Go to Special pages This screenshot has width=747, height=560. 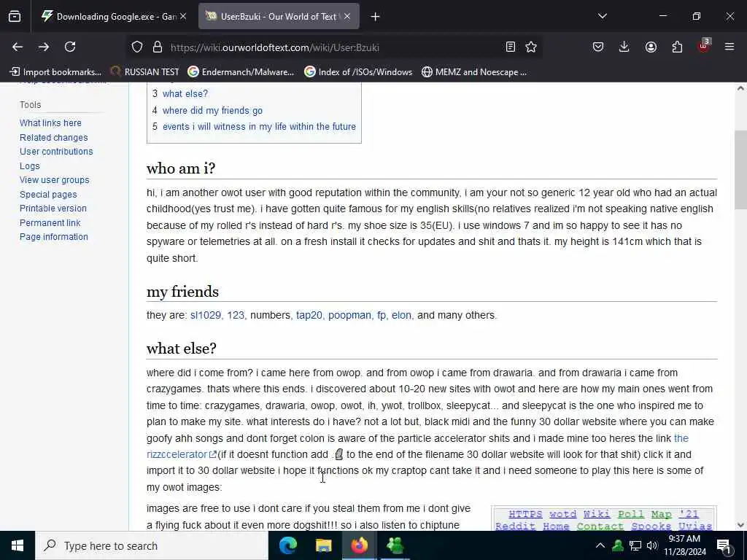coord(48,195)
